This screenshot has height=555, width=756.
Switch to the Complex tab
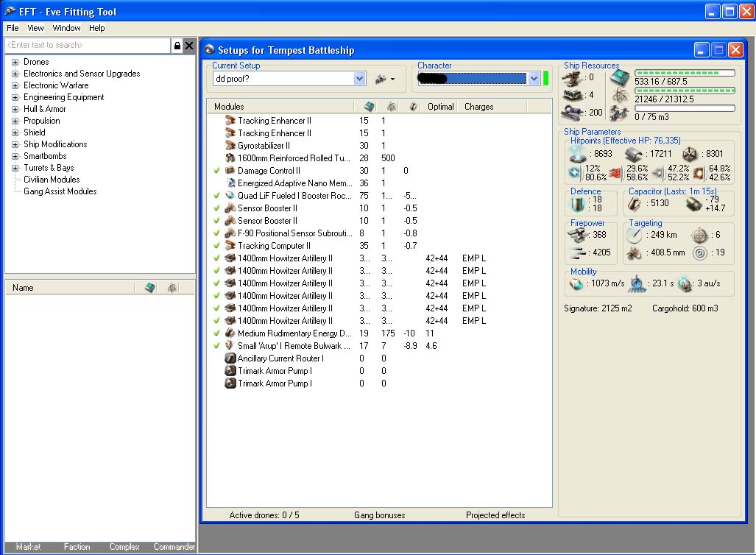tap(124, 546)
